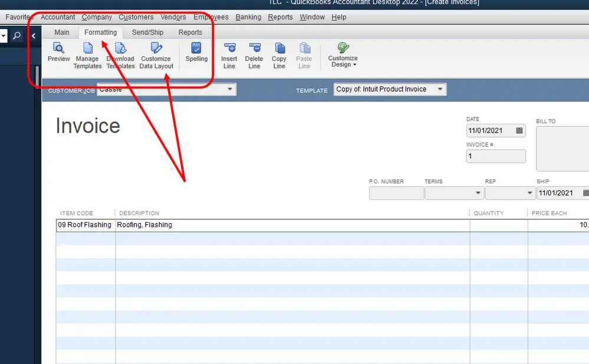Viewport: 589px width, 364px height.
Task: Open the Reports menu in menu bar
Action: pos(280,17)
